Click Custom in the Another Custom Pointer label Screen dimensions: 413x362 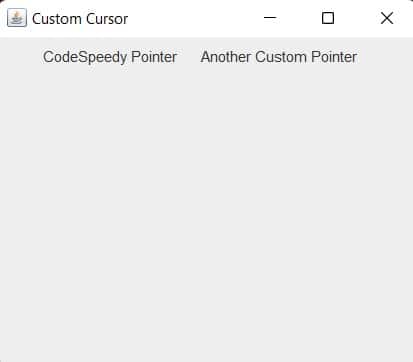pyautogui.click(x=281, y=57)
